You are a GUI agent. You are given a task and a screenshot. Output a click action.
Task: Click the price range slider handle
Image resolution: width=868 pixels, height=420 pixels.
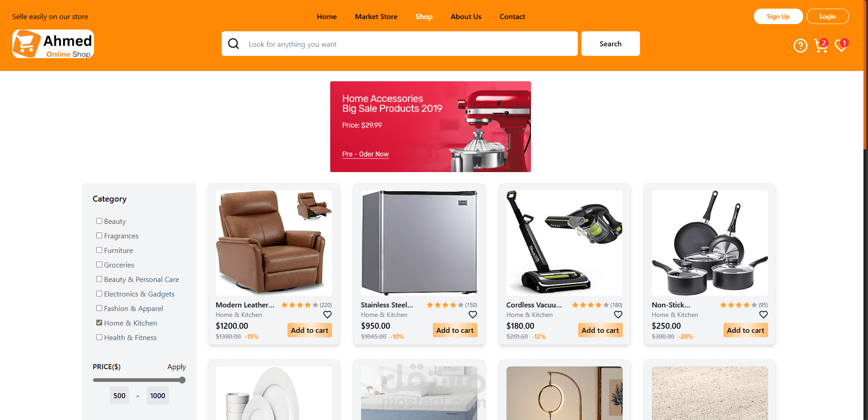[x=182, y=380]
